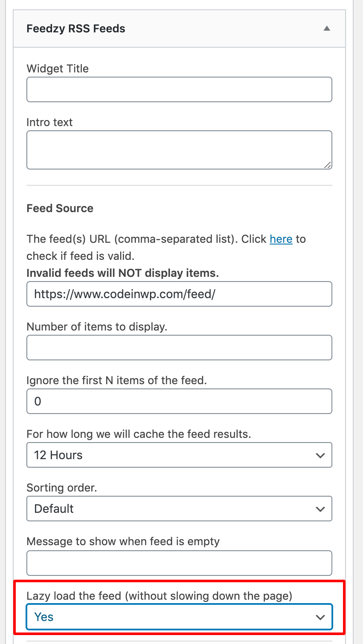Open the Lazy load Yes dropdown

(x=179, y=617)
